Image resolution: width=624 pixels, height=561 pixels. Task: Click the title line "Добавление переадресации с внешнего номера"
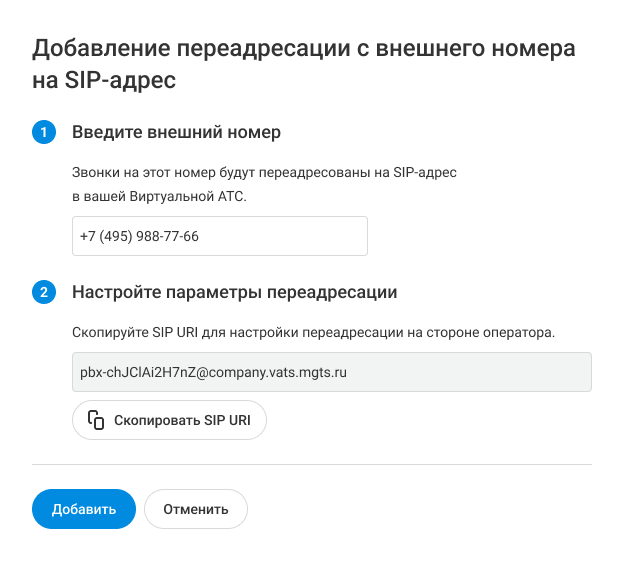pos(306,48)
